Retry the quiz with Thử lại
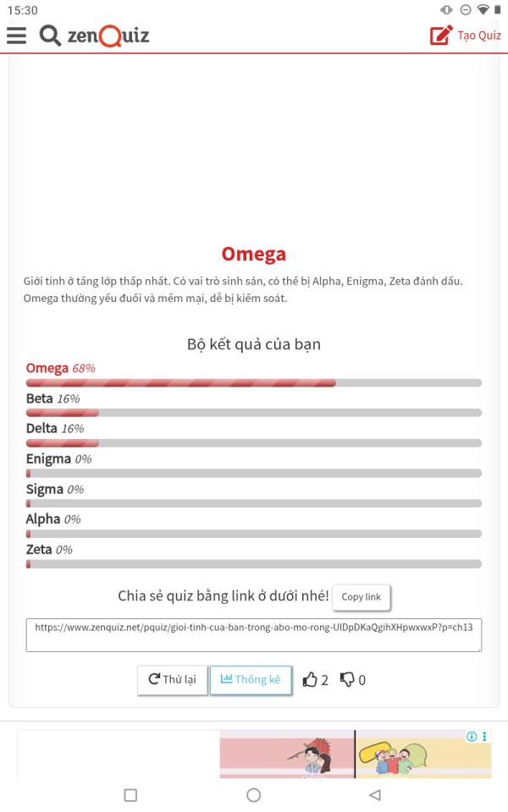508x812 pixels. pyautogui.click(x=172, y=680)
